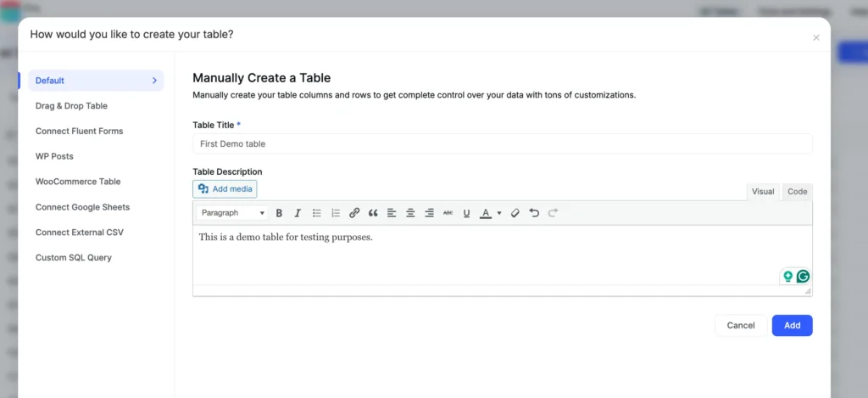Click the Add media button
Image resolution: width=868 pixels, height=398 pixels.
[225, 189]
